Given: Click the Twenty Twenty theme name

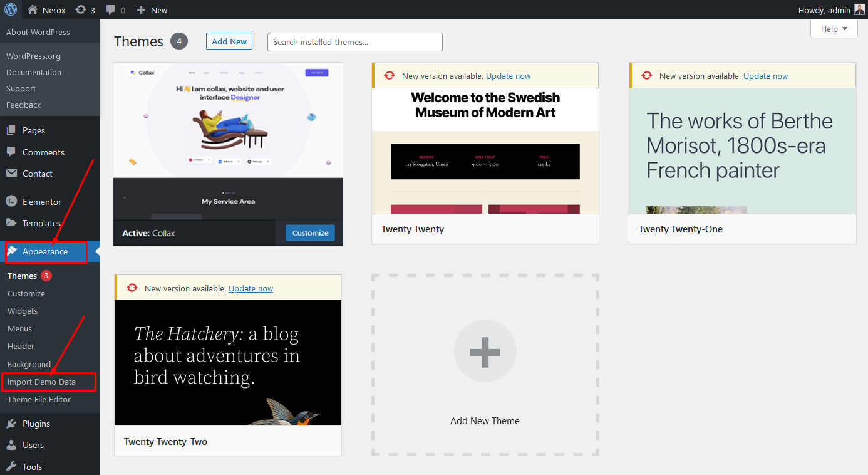Looking at the screenshot, I should point(413,229).
